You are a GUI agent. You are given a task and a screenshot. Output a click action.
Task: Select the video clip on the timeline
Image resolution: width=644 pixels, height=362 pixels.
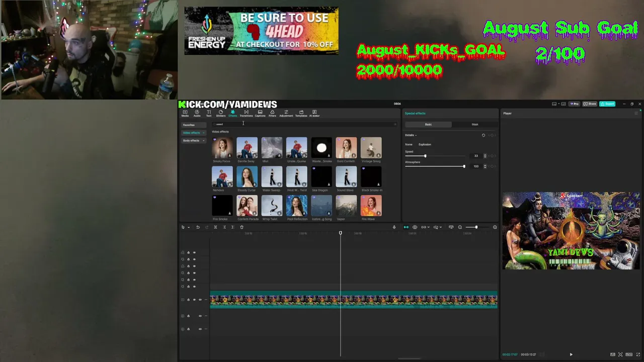coord(353,300)
